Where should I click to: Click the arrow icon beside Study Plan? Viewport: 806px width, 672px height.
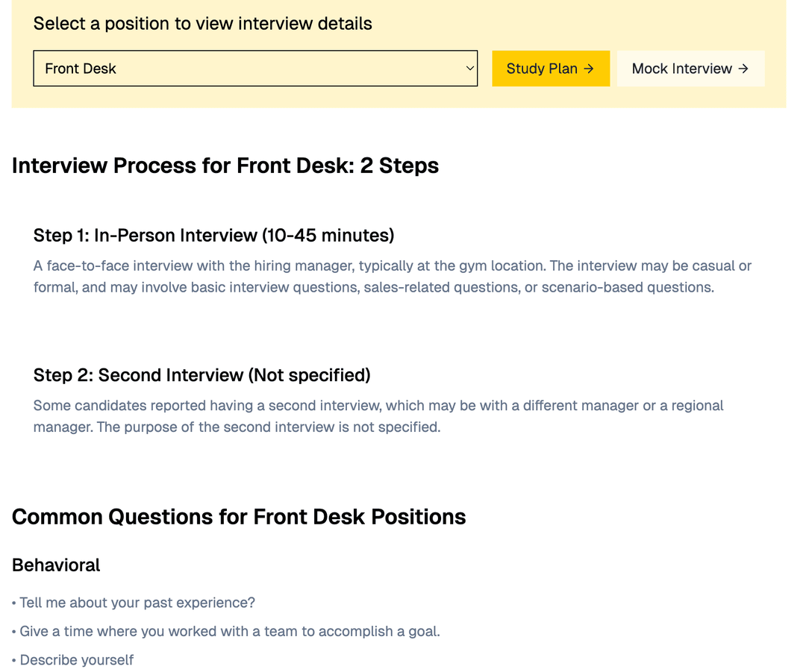[589, 69]
